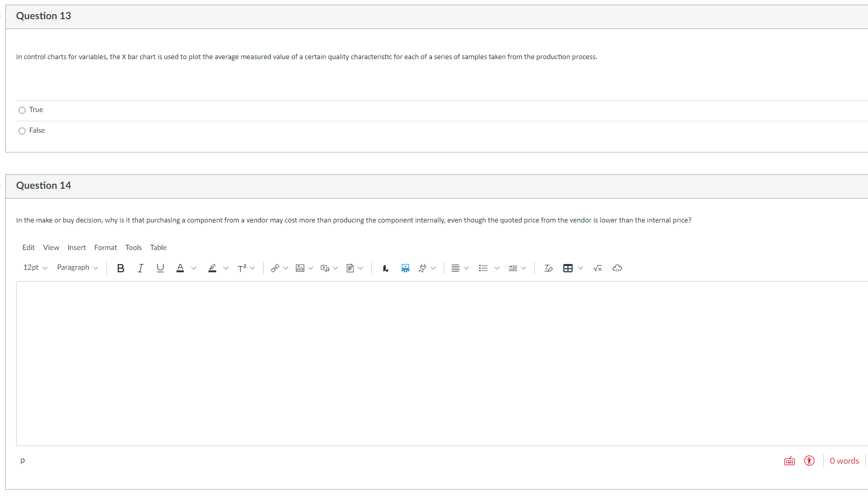Click the 'Question 14' heading
Viewport: 868px width, 500px height.
[x=44, y=186]
